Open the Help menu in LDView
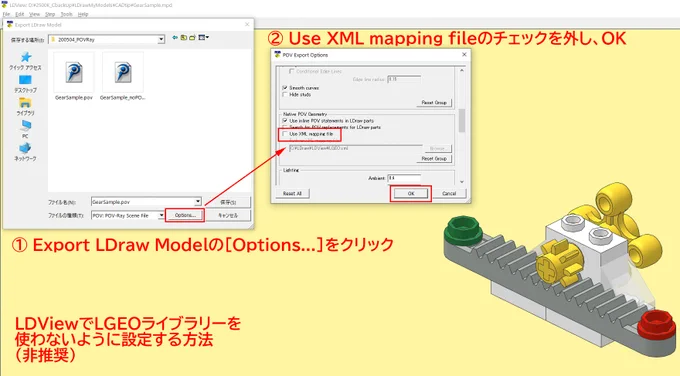The image size is (680, 376). click(83, 14)
